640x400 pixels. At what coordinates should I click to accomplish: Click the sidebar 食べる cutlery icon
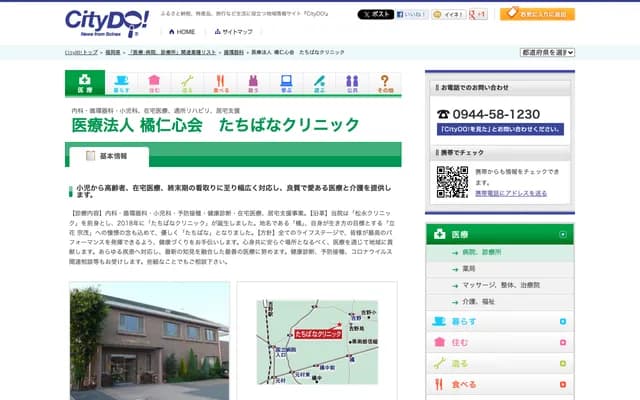(x=439, y=384)
